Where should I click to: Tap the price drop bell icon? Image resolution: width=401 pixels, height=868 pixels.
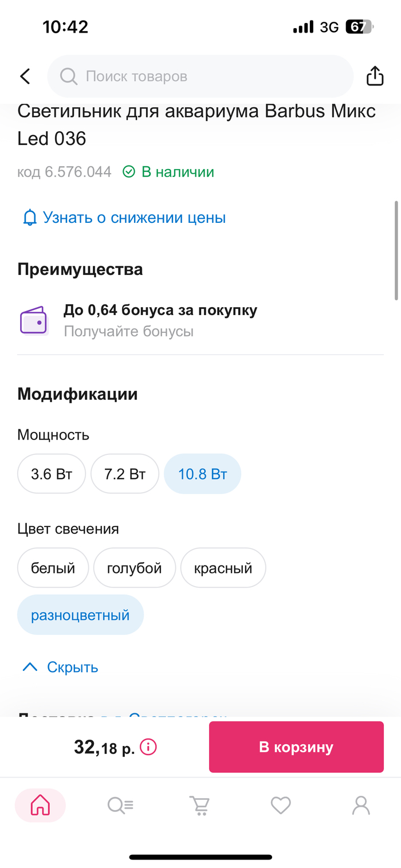coord(29,218)
